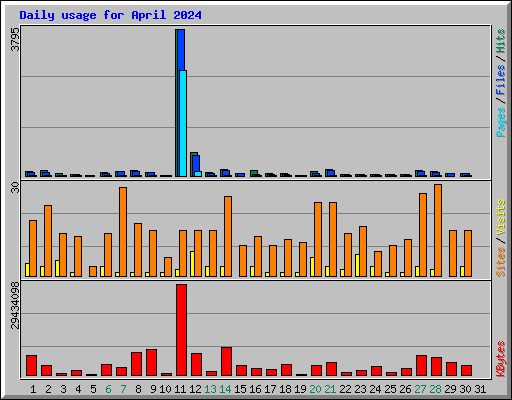Click the red KBytes bar for day 1
This screenshot has width=512, height=400.
pos(31,366)
